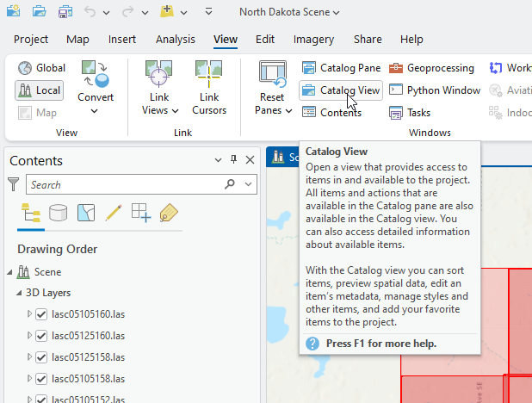This screenshot has width=532, height=403.
Task: Open the Redo history dropdown arrow
Action: [145, 13]
